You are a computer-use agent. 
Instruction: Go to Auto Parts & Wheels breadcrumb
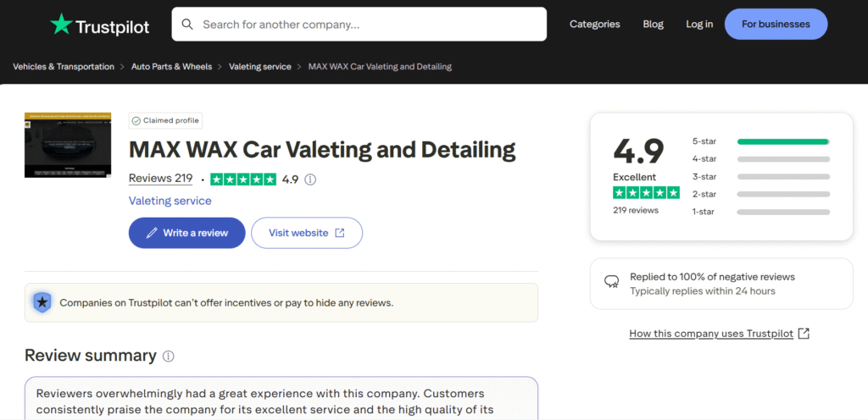coord(172,66)
